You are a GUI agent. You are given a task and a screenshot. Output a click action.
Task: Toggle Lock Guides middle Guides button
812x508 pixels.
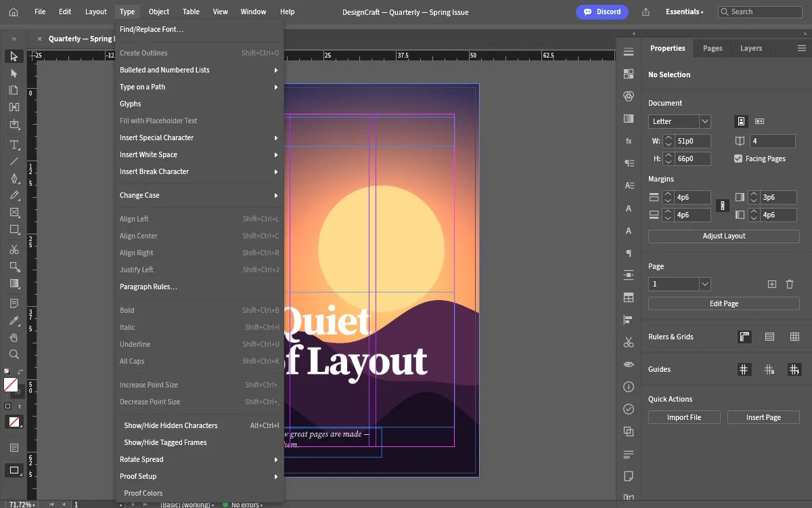pos(769,369)
